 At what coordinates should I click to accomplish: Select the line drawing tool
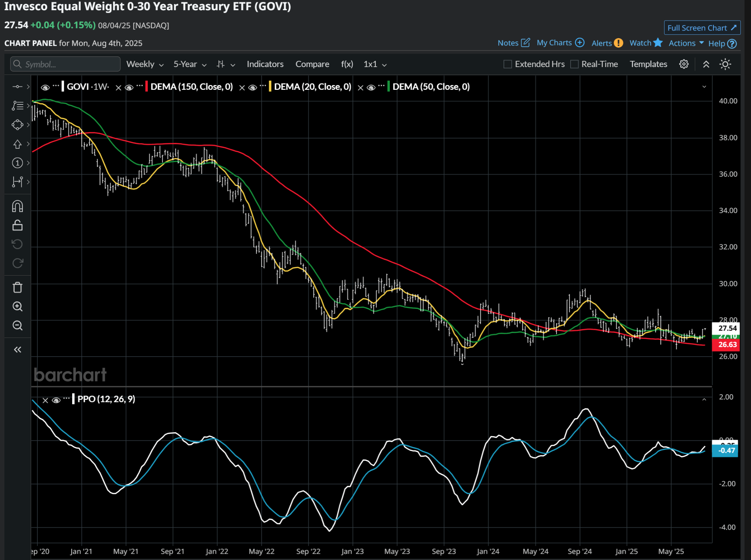pyautogui.click(x=17, y=87)
